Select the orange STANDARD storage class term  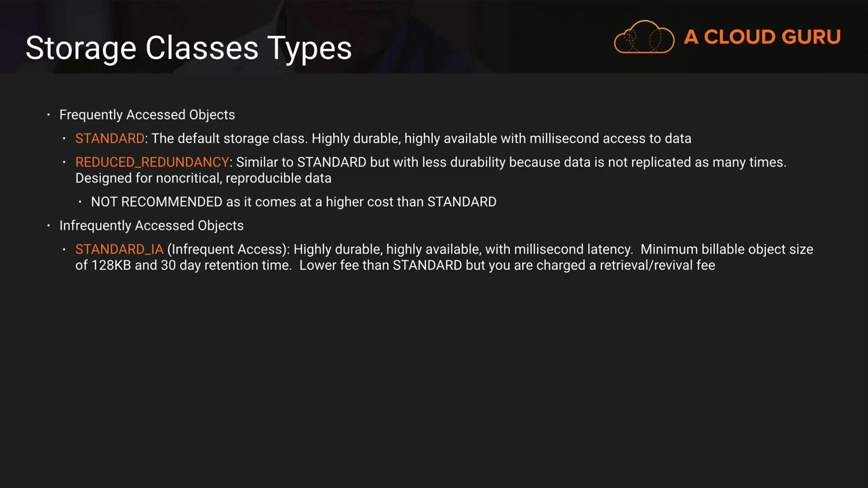click(110, 138)
